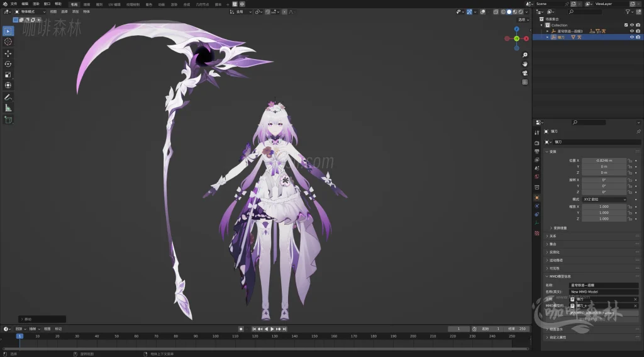Screen dimensions: 644x357
Task: Toggle eye visibility of selected 镰刀 row
Action: coord(632,37)
